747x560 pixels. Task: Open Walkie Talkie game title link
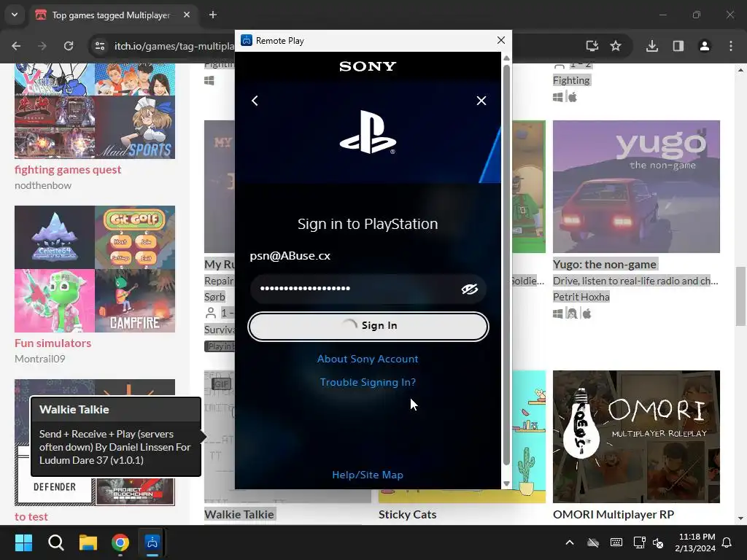[x=239, y=515]
